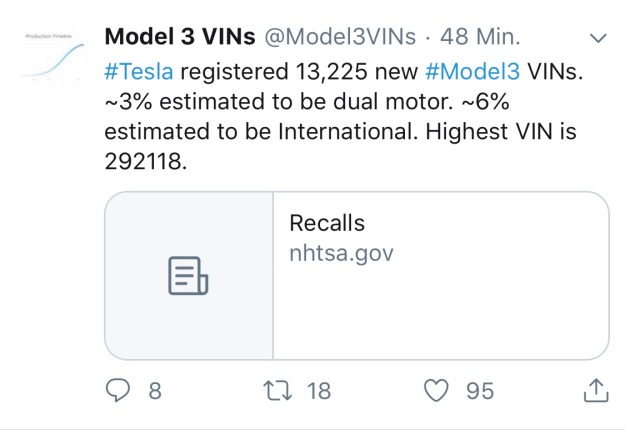Open the Model 3 VINs profile avatar

click(49, 60)
